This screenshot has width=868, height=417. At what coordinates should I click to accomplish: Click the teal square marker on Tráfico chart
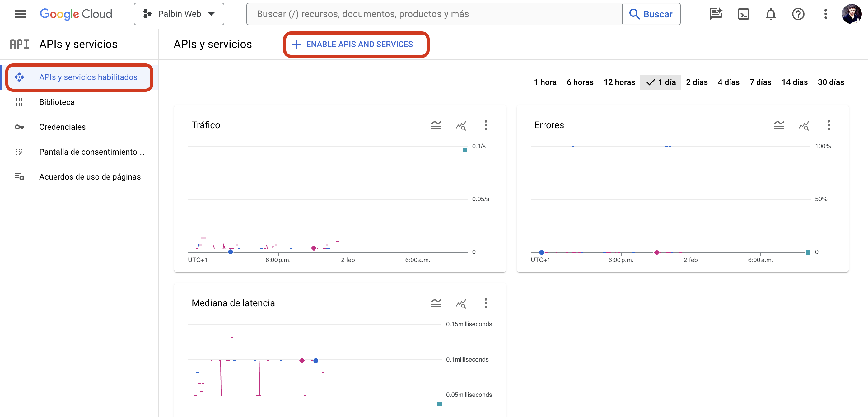pos(465,150)
